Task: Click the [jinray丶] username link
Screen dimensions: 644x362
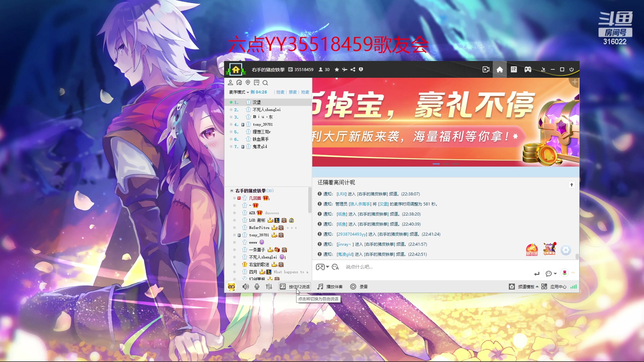Action: coord(345,244)
